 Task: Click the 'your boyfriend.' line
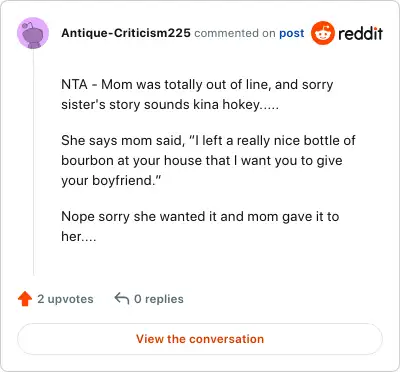tap(111, 180)
